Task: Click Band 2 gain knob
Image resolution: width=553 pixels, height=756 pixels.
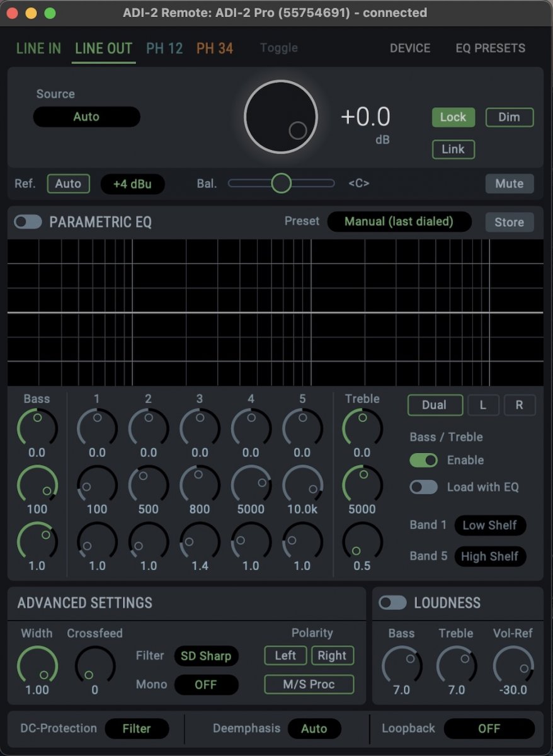Action: [x=149, y=428]
